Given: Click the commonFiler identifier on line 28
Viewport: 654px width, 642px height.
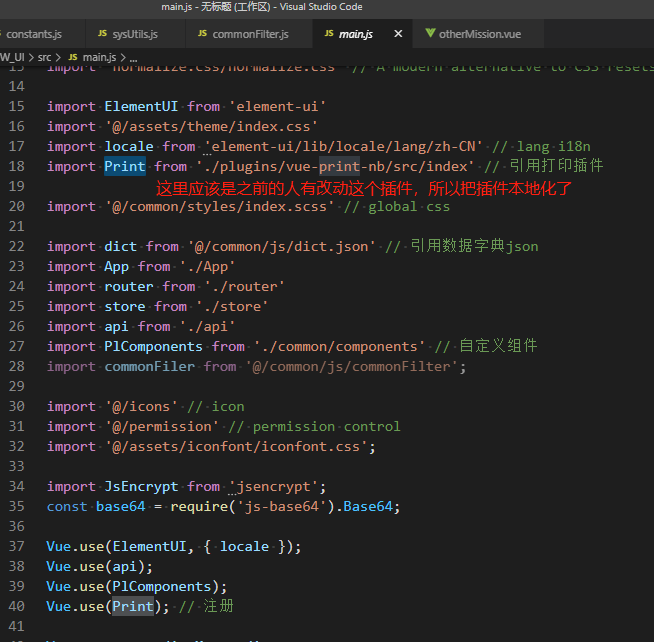Looking at the screenshot, I should pos(149,367).
